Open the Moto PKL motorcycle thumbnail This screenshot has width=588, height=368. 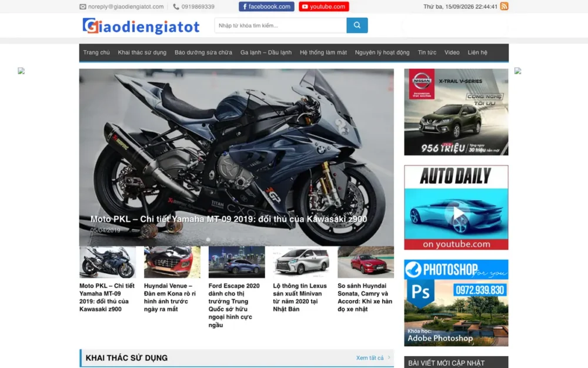pyautogui.click(x=108, y=262)
